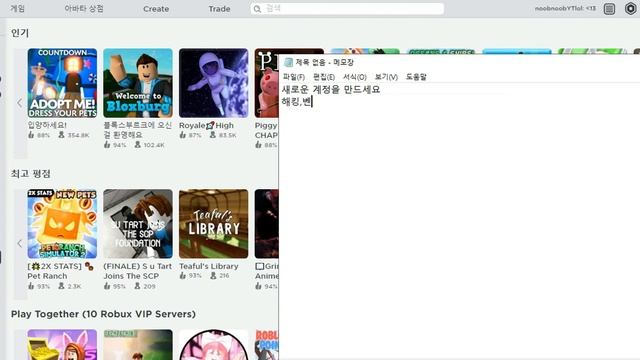Open the Royale High game thumbnail

tap(213, 83)
